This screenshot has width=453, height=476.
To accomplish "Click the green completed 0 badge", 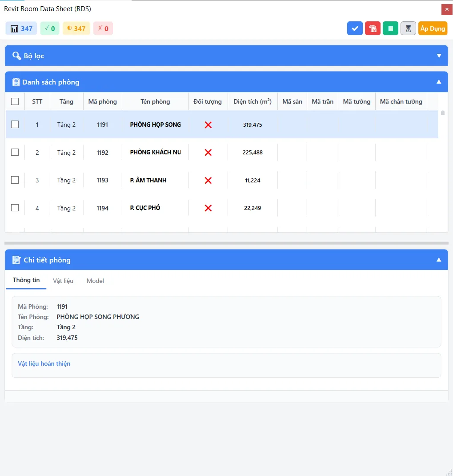I will click(50, 28).
